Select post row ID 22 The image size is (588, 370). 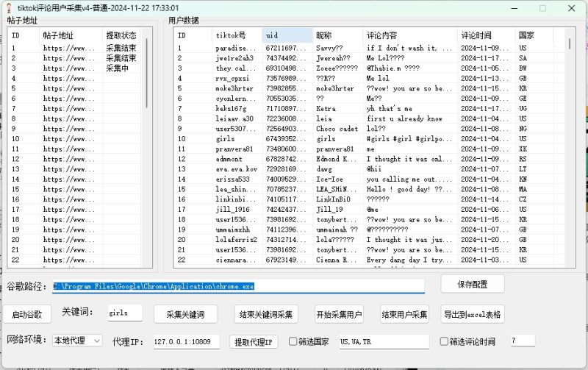click(74, 260)
